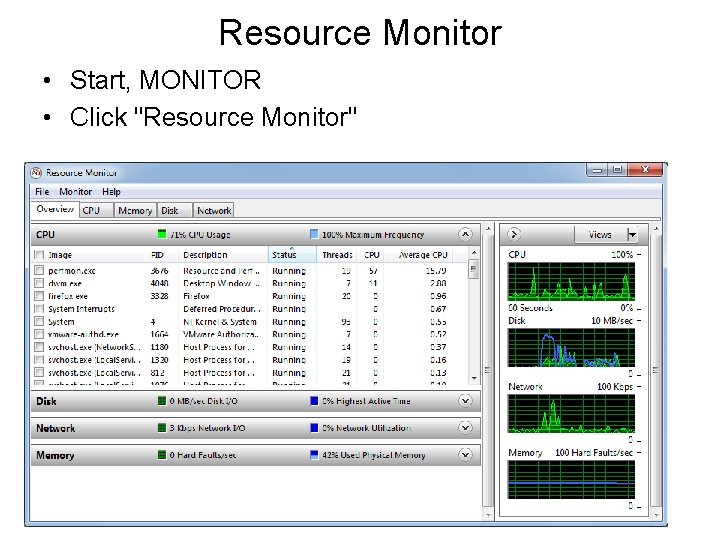Open the Views dropdown arrow
720x540 pixels.
pos(632,235)
